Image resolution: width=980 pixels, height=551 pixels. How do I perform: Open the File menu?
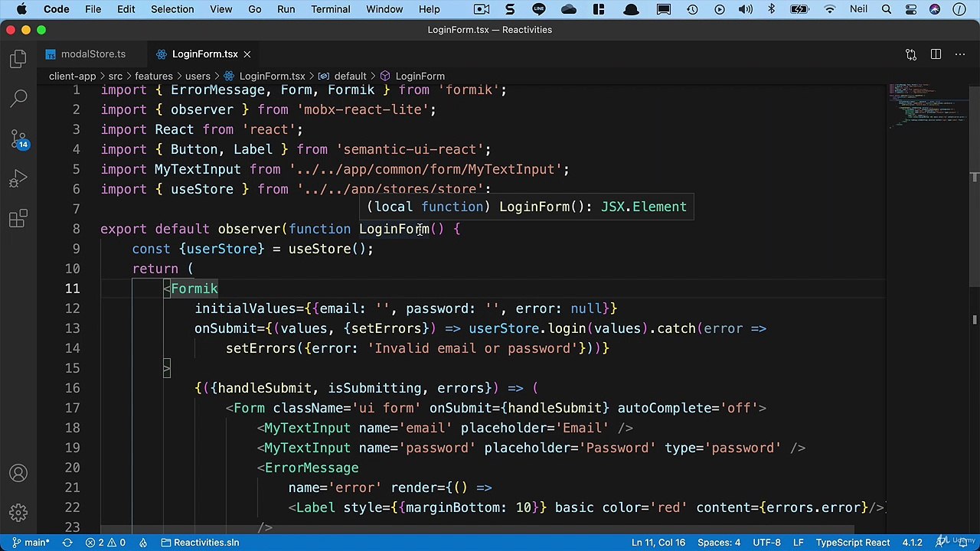(93, 9)
